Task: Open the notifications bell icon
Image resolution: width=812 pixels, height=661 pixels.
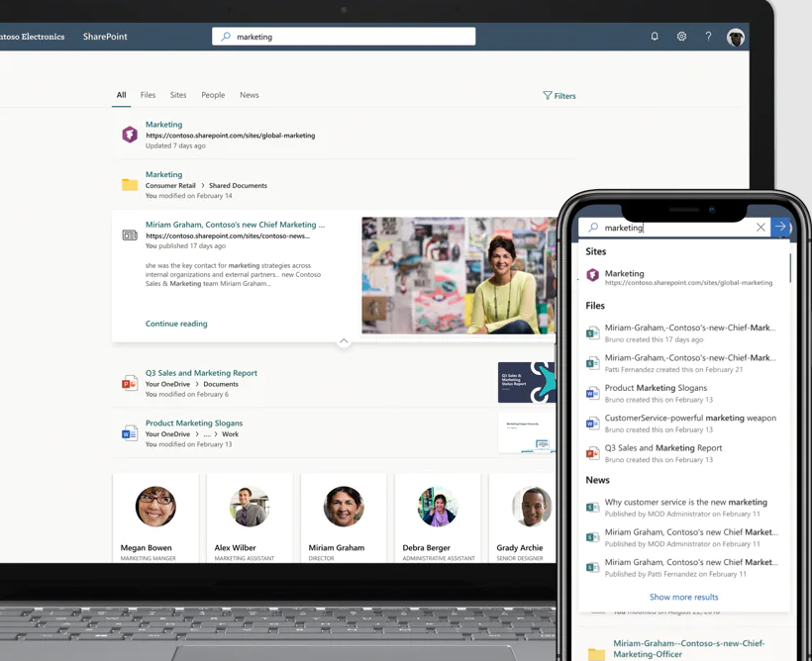Action: 655,36
